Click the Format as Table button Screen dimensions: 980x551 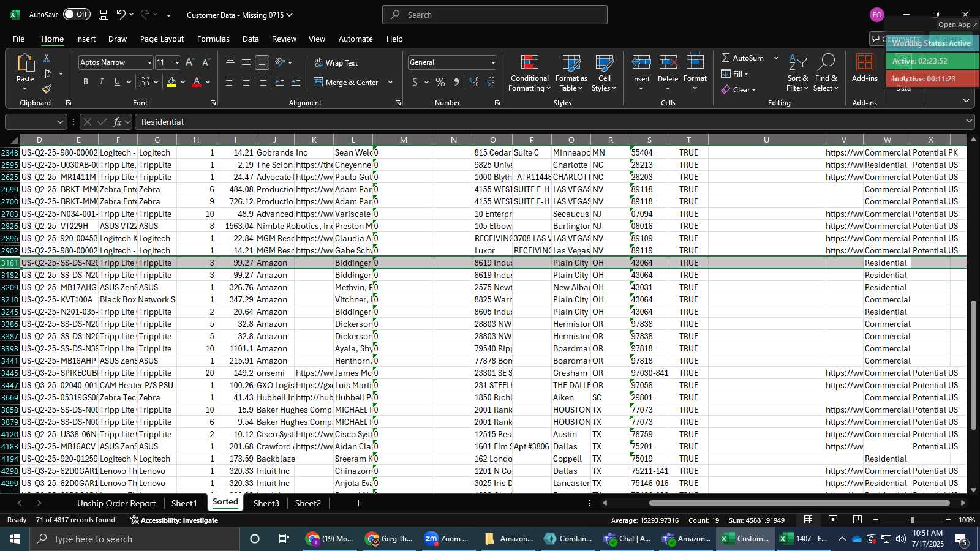click(571, 73)
